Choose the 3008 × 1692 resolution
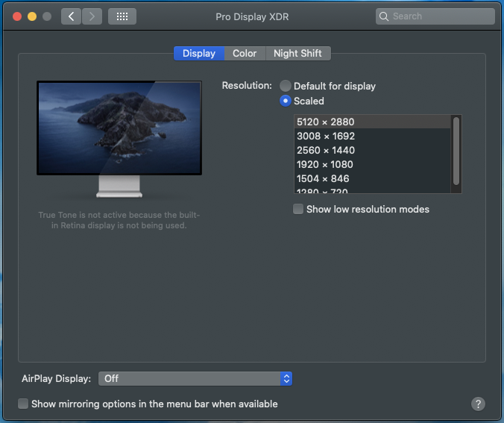Image resolution: width=504 pixels, height=423 pixels. (372, 136)
